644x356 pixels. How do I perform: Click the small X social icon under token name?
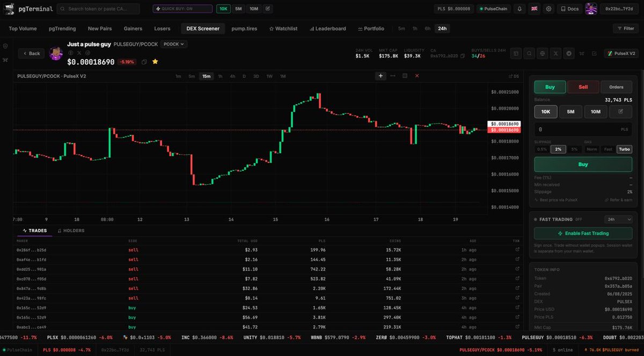pos(79,53)
